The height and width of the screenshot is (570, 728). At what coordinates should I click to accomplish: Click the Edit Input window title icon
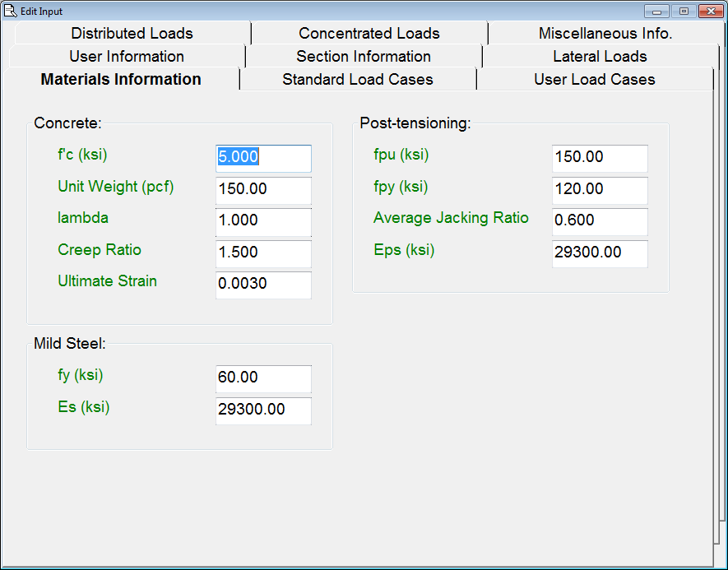tap(11, 11)
